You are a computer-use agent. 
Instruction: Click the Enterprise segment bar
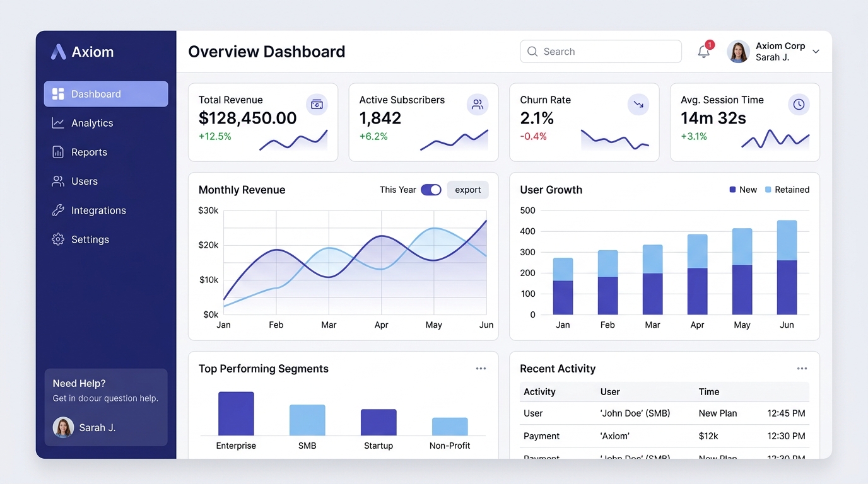(x=236, y=413)
